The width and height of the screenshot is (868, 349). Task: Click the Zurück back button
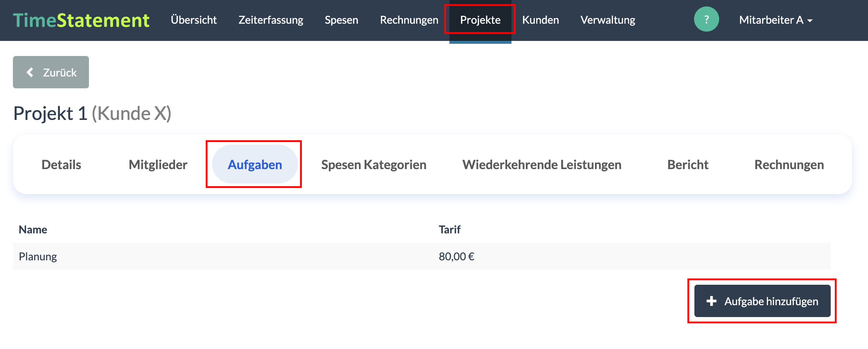coord(51,72)
